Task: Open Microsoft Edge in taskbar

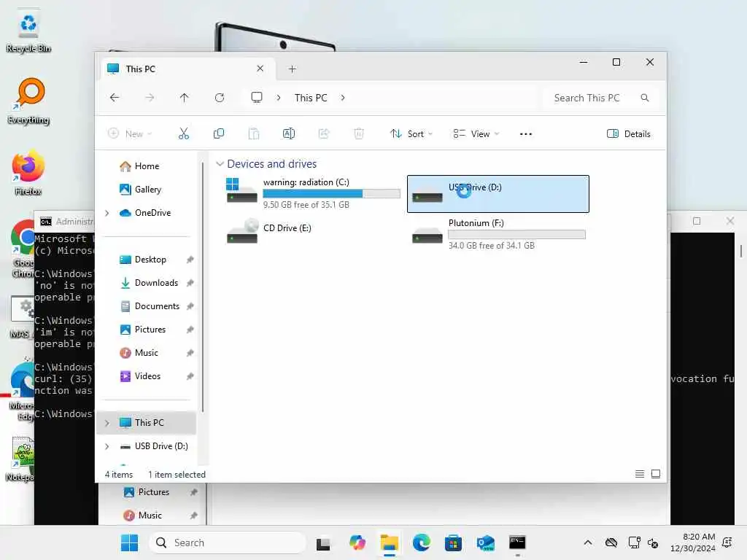Action: click(x=421, y=542)
